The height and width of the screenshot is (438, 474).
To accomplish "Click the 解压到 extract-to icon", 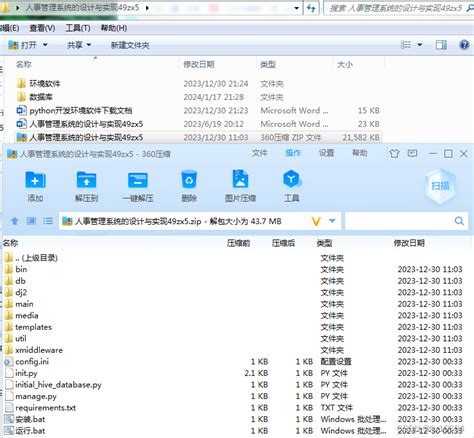I will 86,180.
